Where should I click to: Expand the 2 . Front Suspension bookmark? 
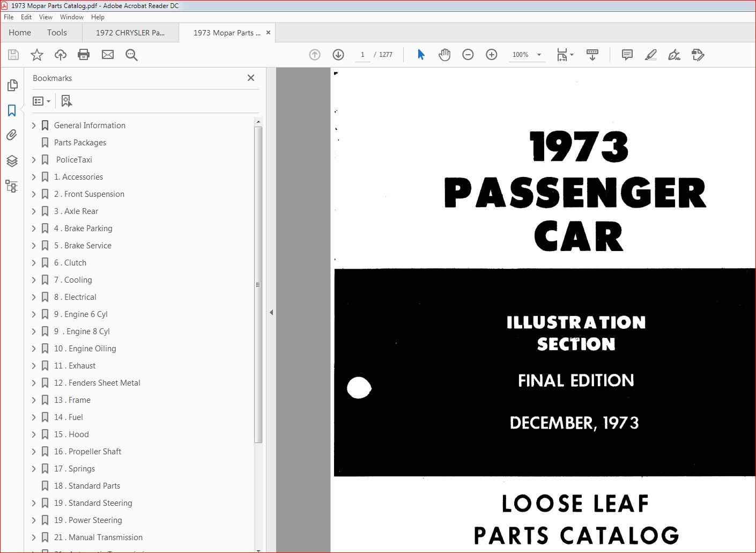34,194
